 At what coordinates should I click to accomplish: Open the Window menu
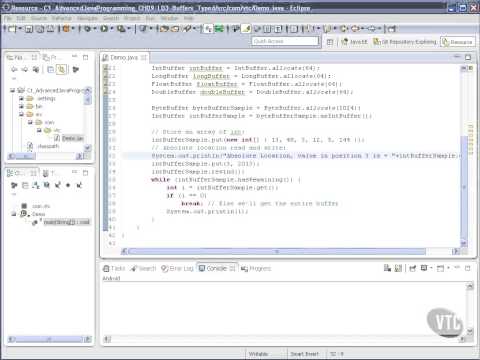tap(169, 18)
